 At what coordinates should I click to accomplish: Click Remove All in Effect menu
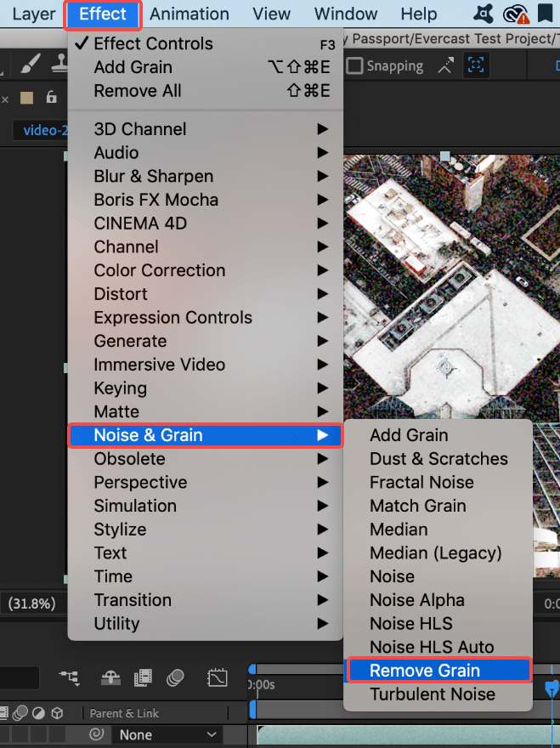(x=138, y=91)
